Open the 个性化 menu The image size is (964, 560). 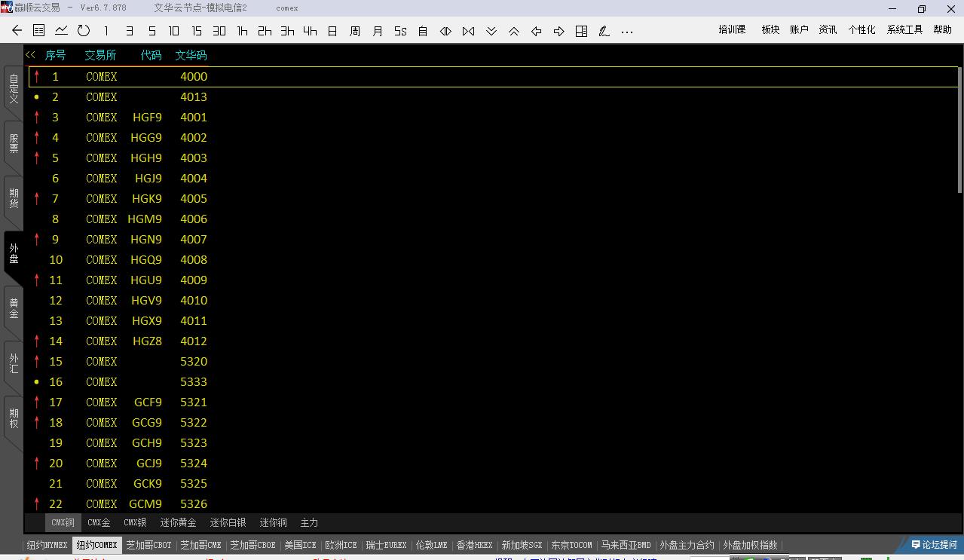(x=861, y=29)
